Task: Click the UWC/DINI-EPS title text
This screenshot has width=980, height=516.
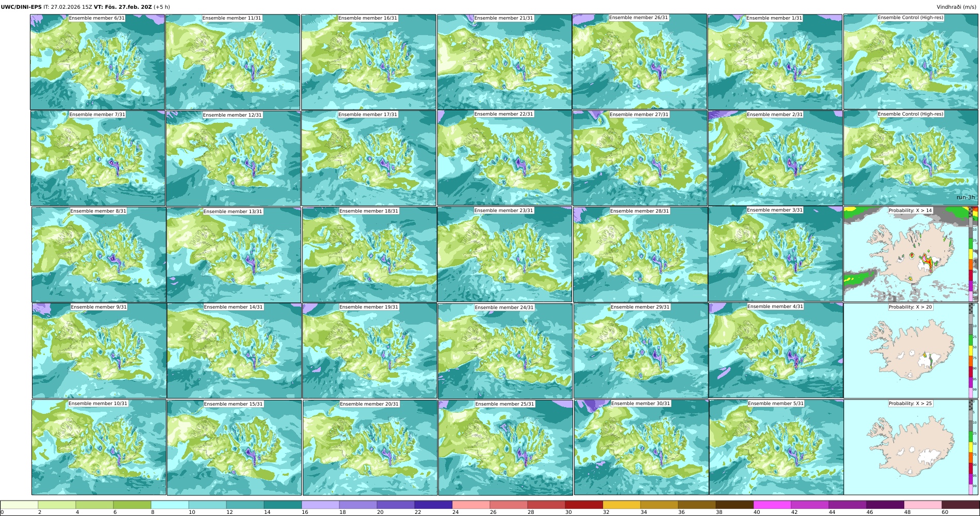Action: [21, 7]
